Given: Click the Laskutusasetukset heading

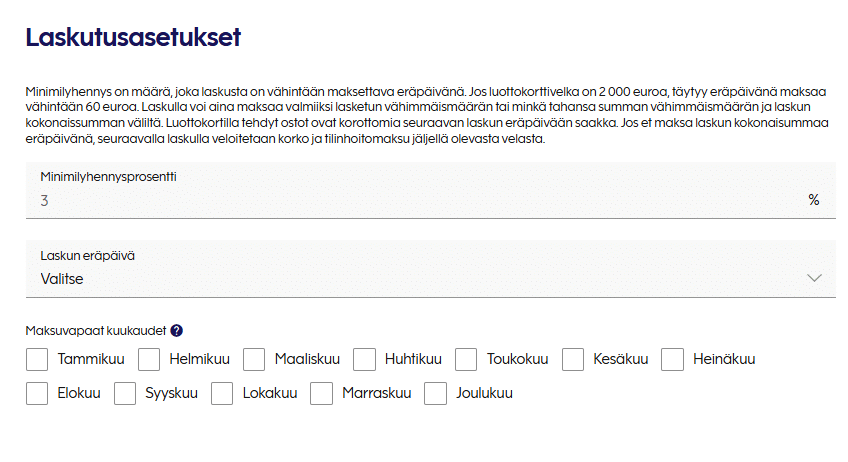Looking at the screenshot, I should tap(134, 38).
